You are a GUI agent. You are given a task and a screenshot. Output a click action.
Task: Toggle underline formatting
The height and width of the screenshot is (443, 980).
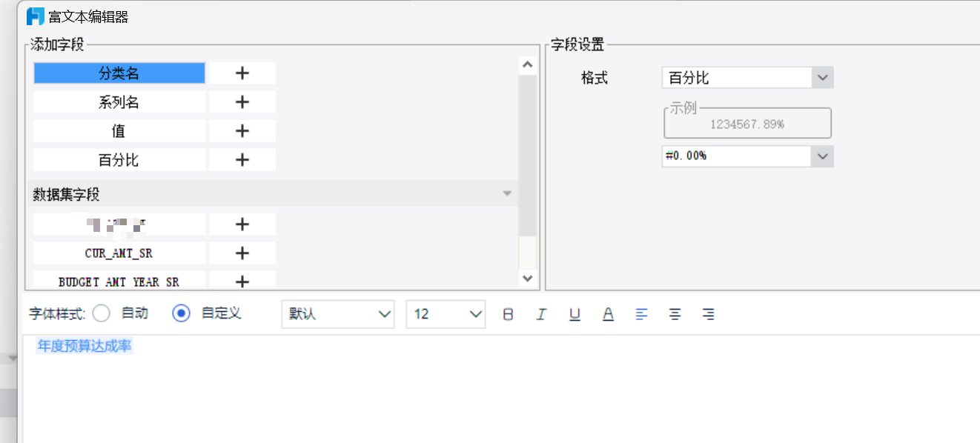(575, 314)
